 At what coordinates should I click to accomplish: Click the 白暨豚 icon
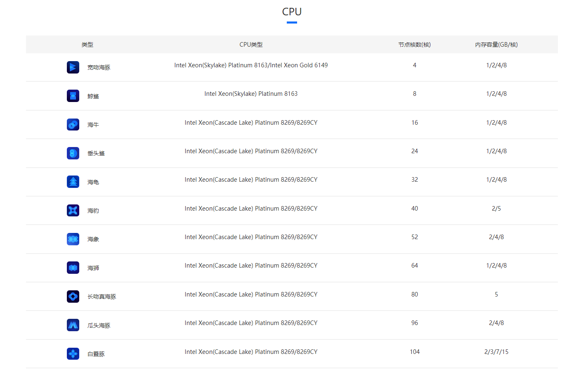click(73, 354)
